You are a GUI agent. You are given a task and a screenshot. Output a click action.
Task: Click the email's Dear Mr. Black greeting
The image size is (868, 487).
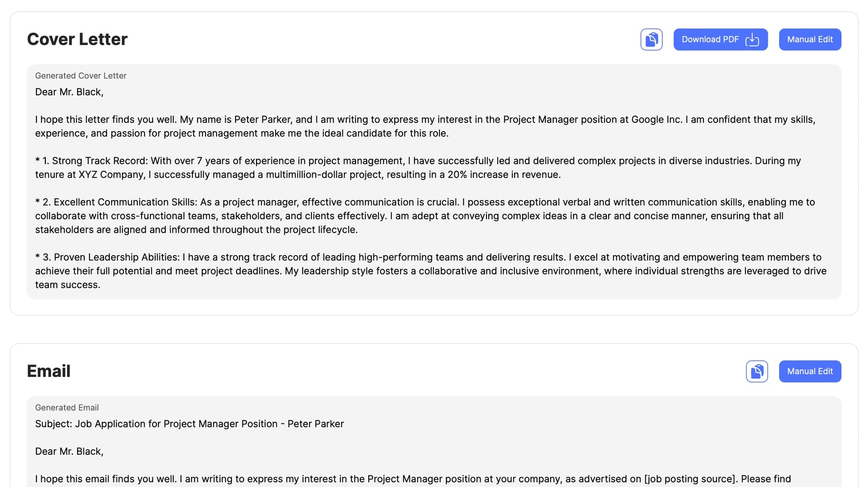coord(69,451)
